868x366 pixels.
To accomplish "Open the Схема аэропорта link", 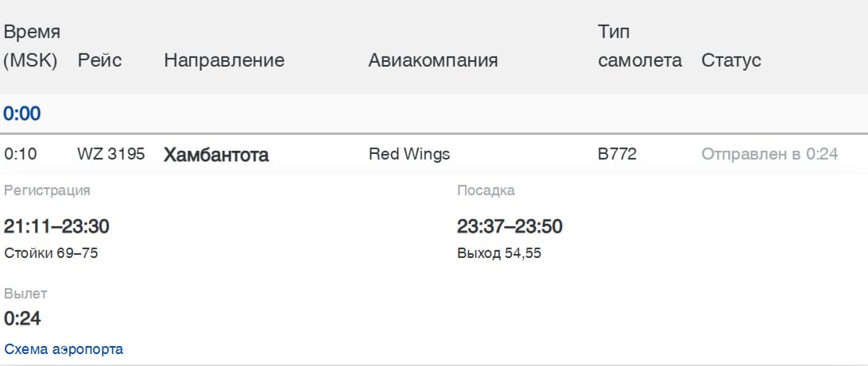I will click(64, 349).
